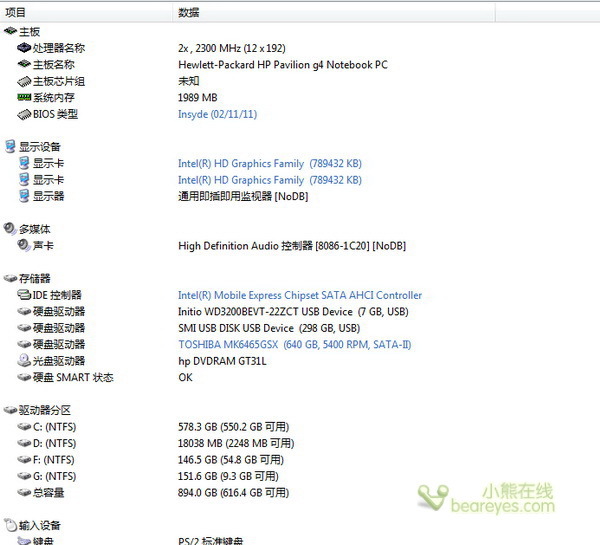Select the 光盘驱动器 row label
The image size is (600, 545).
pos(59,361)
